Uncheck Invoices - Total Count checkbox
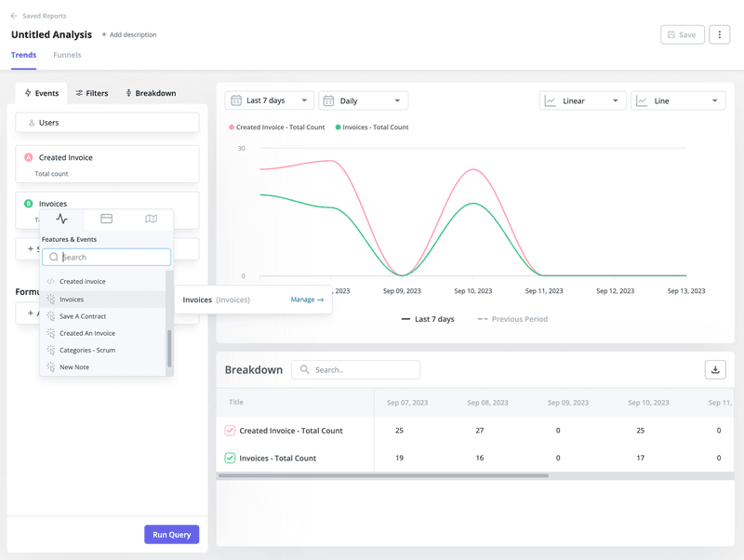The width and height of the screenshot is (744, 560). (230, 458)
